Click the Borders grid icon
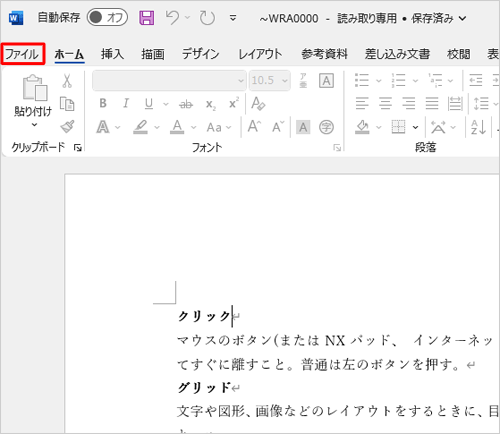Viewport: 500px width, 434px height. tap(398, 127)
